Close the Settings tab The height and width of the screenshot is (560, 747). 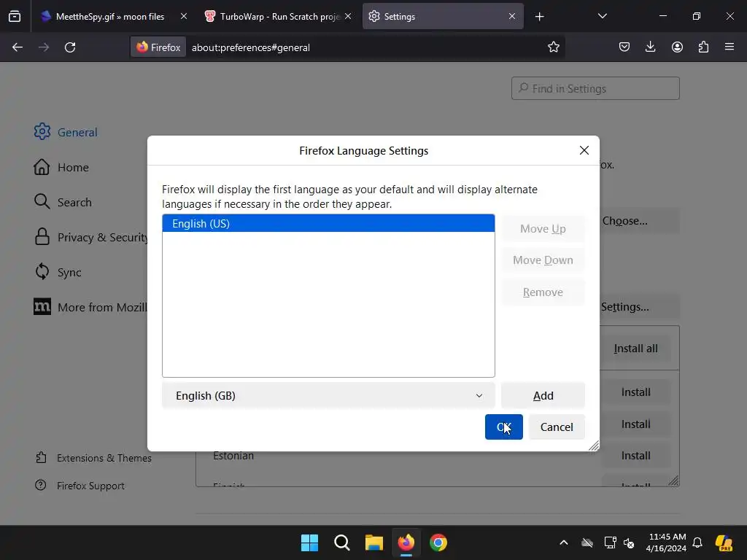(x=512, y=16)
